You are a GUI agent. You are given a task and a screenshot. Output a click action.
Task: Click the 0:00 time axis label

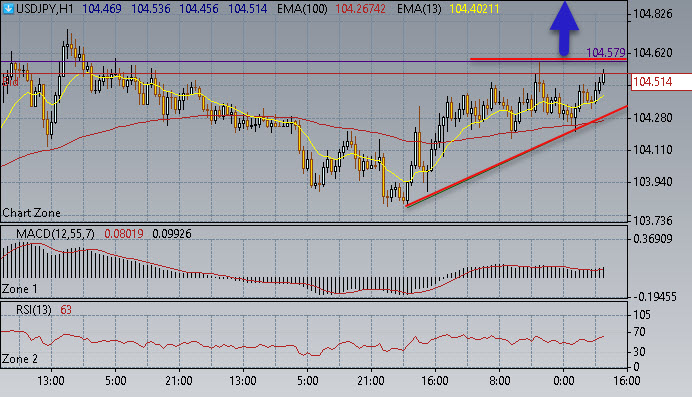coord(564,381)
